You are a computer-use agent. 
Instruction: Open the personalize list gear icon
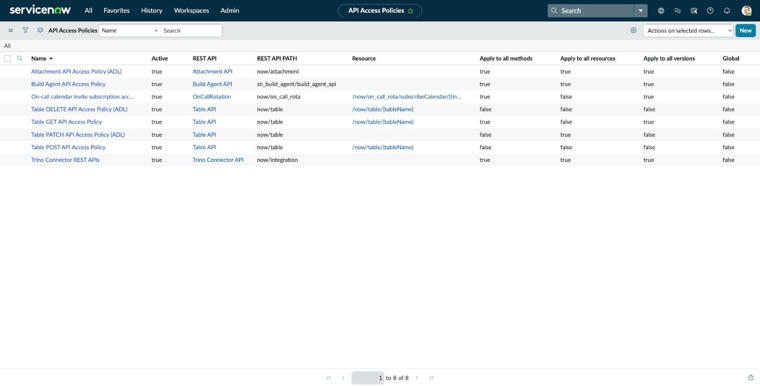coord(633,31)
